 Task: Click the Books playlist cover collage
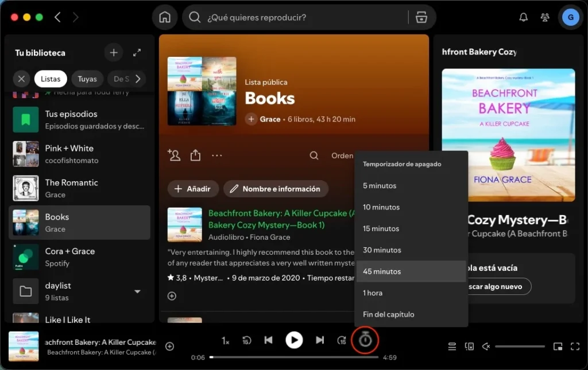pyautogui.click(x=202, y=91)
